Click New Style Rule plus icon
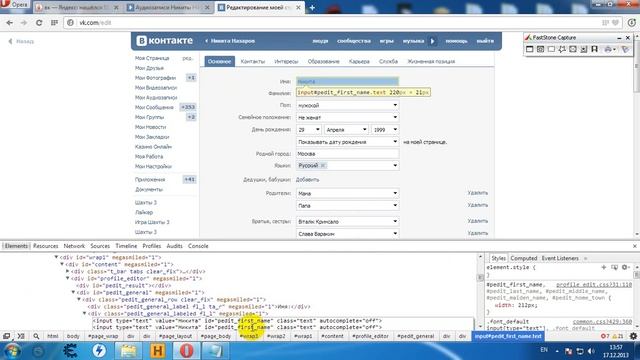This screenshot has height=360, width=640. coord(603,267)
